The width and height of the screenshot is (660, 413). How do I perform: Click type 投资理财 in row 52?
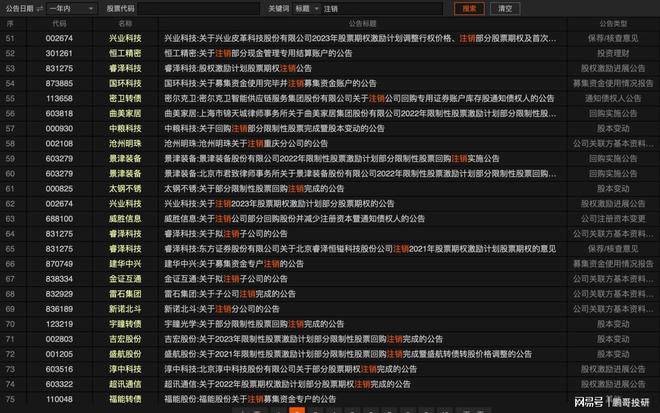613,53
